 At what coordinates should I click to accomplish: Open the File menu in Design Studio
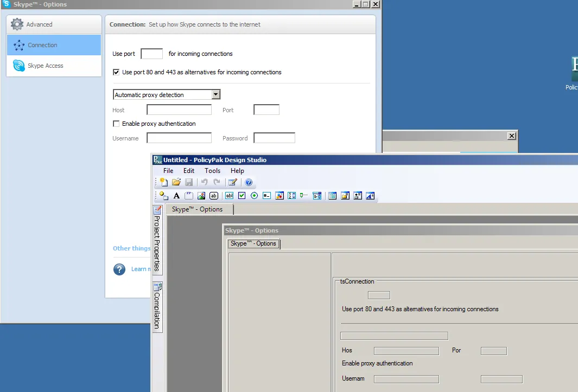(168, 171)
